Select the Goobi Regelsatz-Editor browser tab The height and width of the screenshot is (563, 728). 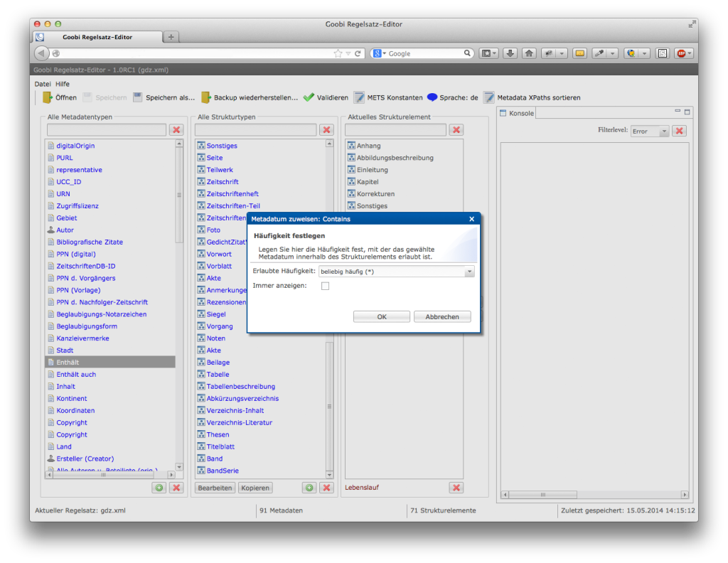[x=97, y=37]
